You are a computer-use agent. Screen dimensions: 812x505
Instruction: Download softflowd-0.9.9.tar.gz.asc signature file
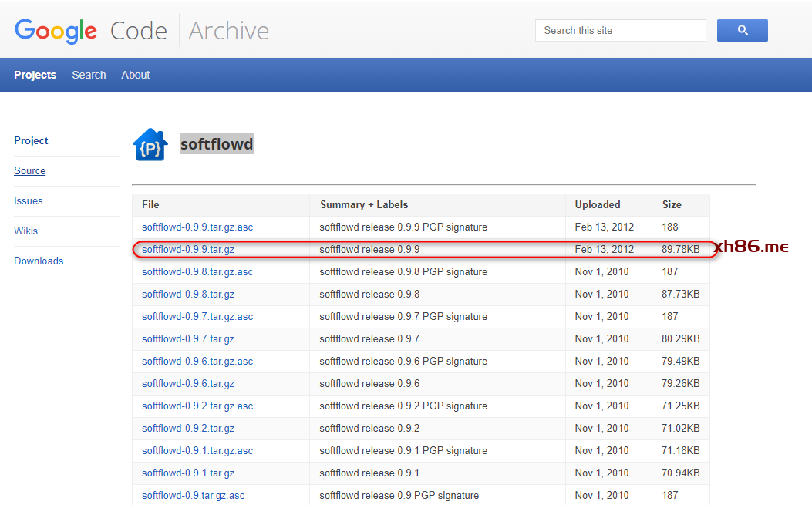point(197,227)
